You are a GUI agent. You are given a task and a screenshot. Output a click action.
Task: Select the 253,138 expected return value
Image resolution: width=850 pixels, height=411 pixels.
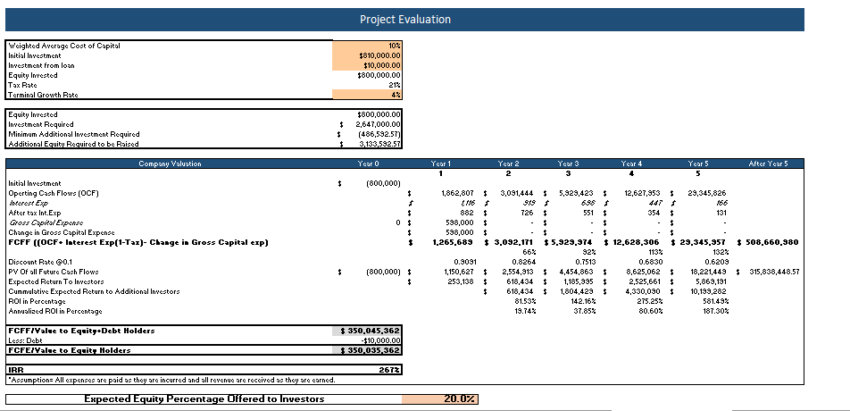[x=462, y=281]
